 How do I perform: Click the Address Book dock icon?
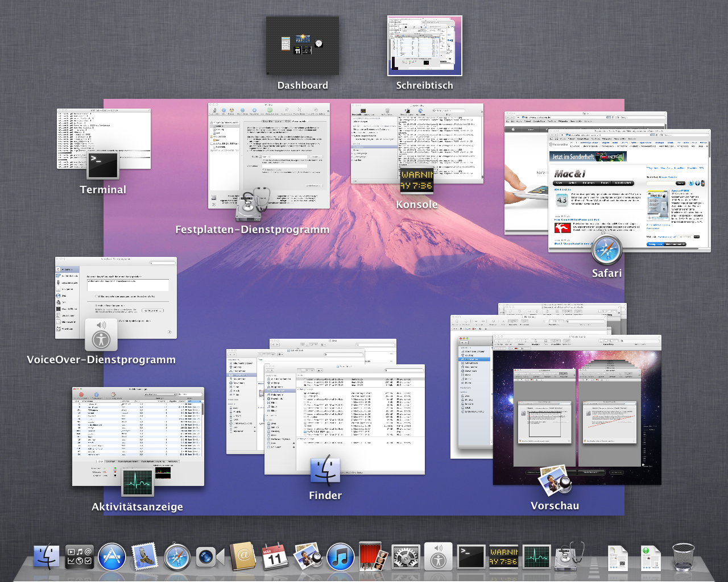(x=243, y=558)
